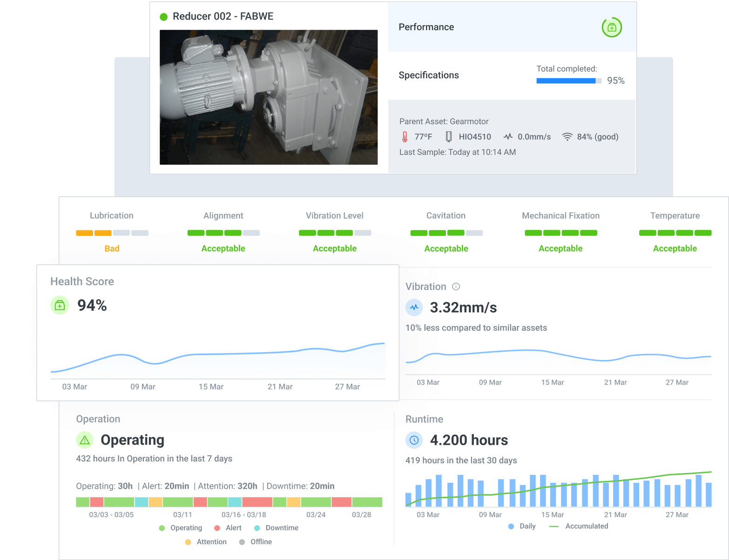Click the sensor device icon beside HIO4510
This screenshot has width=729, height=560.
click(449, 137)
